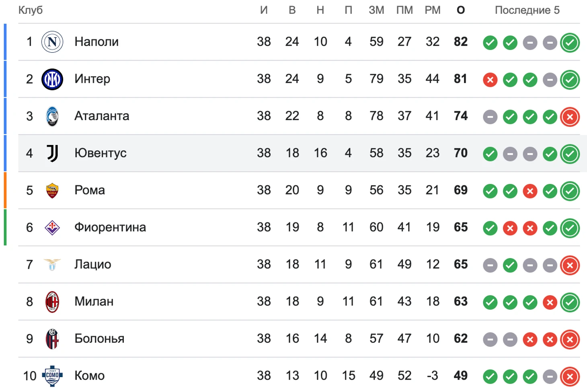
Task: Click the Inter club logo
Action: pos(52,79)
